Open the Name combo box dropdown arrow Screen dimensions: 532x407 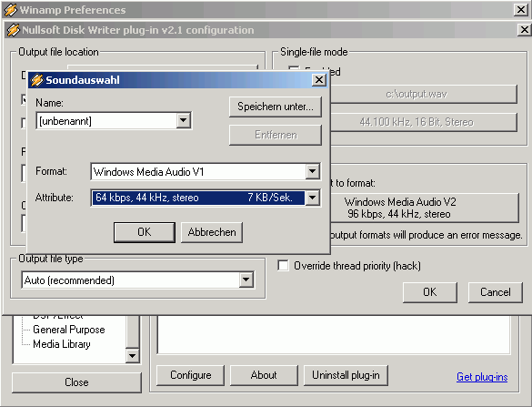pyautogui.click(x=183, y=120)
